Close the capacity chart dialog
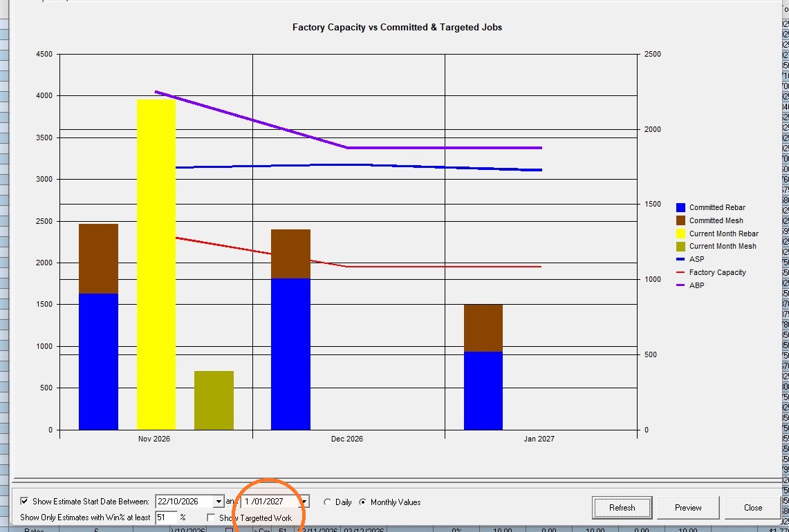Image resolution: width=789 pixels, height=532 pixels. pyautogui.click(x=753, y=507)
